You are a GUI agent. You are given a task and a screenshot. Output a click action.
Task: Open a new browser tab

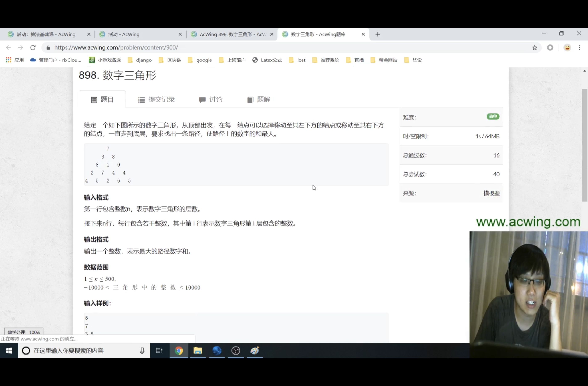(x=378, y=34)
